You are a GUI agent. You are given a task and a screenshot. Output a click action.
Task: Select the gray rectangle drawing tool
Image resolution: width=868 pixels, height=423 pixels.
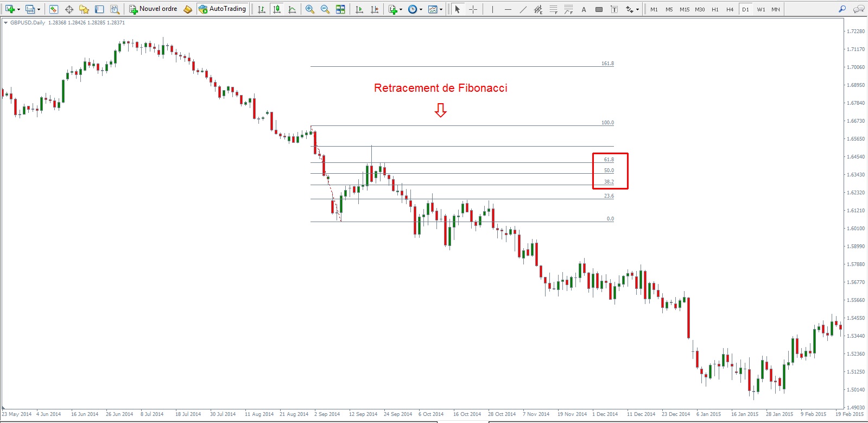pos(599,9)
